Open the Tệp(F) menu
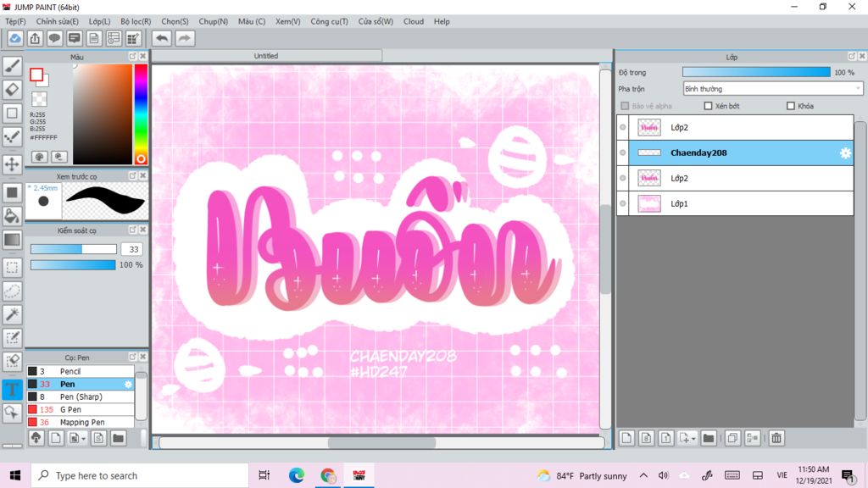 pyautogui.click(x=15, y=21)
